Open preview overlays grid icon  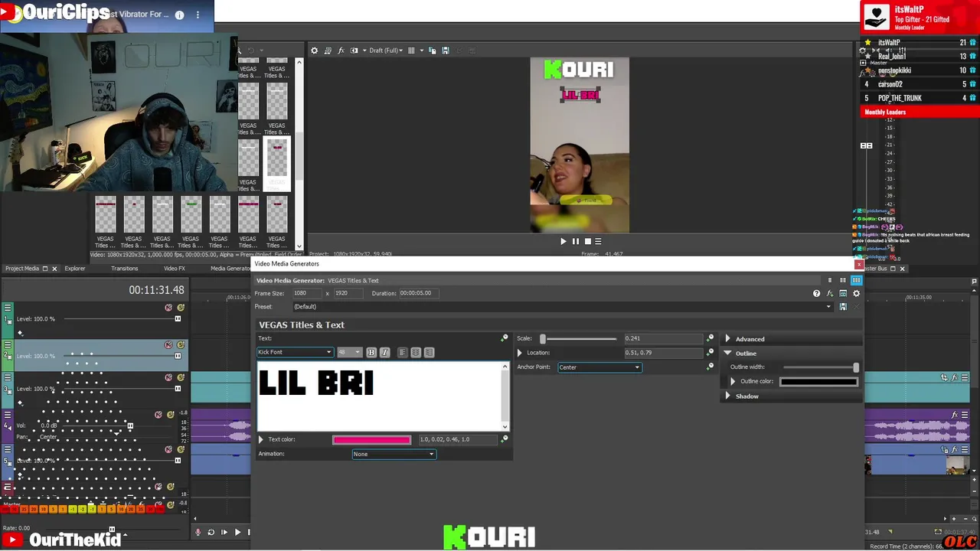[x=411, y=51]
